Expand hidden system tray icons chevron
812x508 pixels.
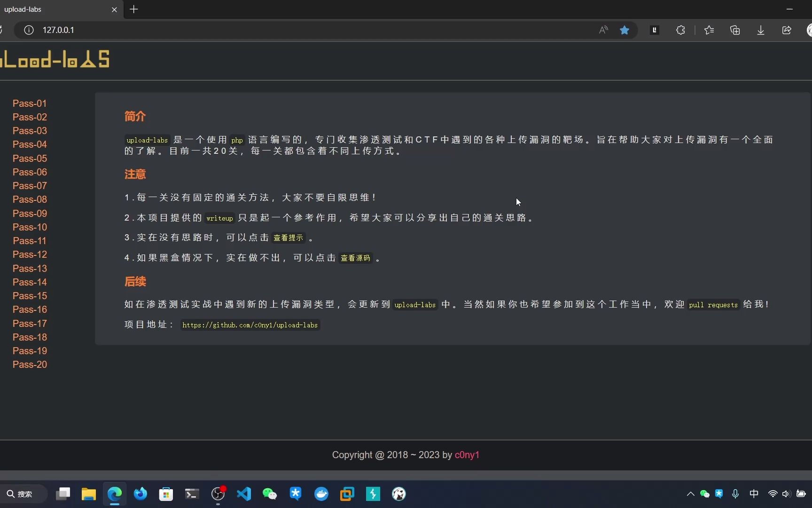pyautogui.click(x=690, y=494)
